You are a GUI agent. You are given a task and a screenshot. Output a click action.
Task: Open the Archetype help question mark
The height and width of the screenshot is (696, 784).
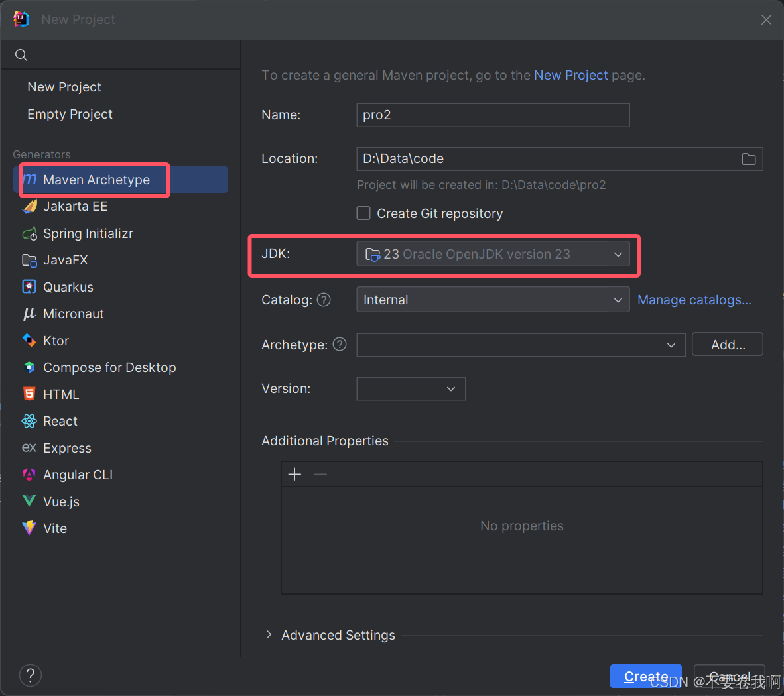coord(340,344)
